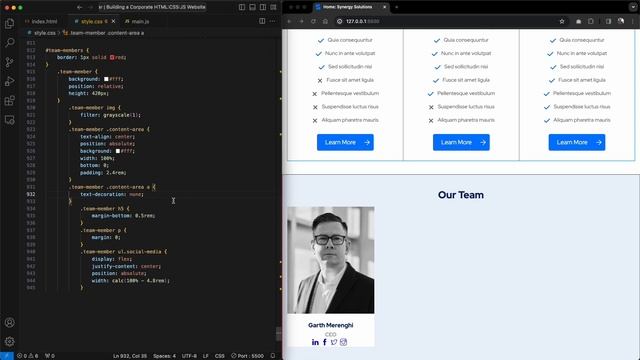Change the CSS language mode
Viewport: 640px width, 360px height.
pyautogui.click(x=220, y=356)
